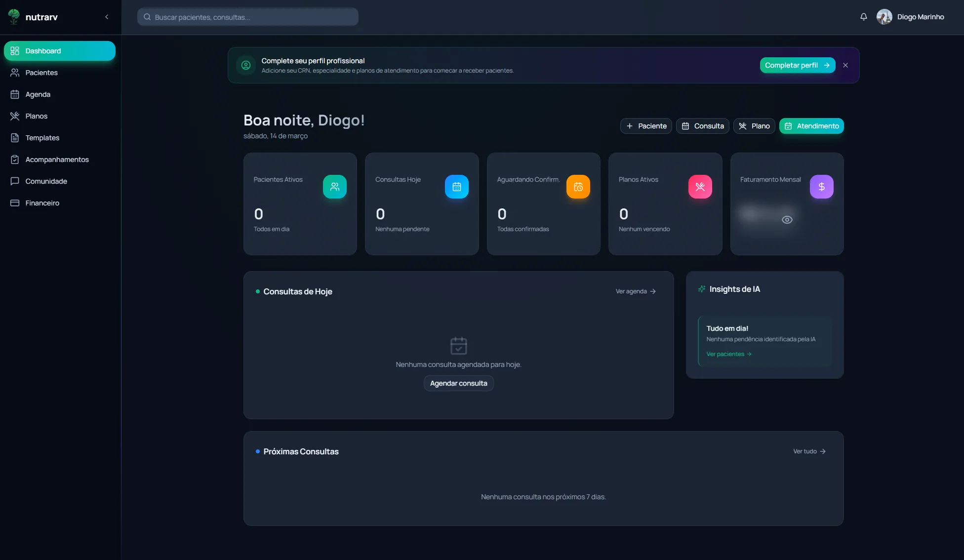Dismiss the Complete seu perfil banner
Image resolution: width=964 pixels, height=560 pixels.
[x=845, y=65]
